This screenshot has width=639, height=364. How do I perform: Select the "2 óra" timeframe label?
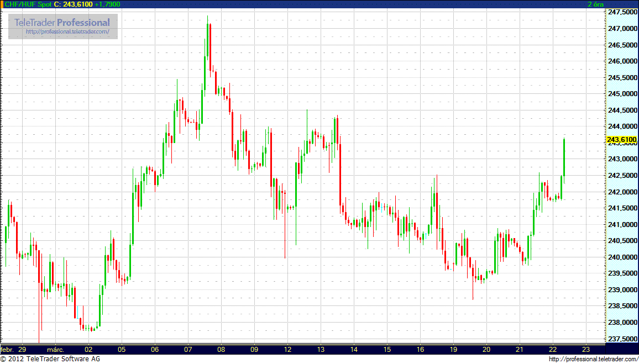[596, 4]
